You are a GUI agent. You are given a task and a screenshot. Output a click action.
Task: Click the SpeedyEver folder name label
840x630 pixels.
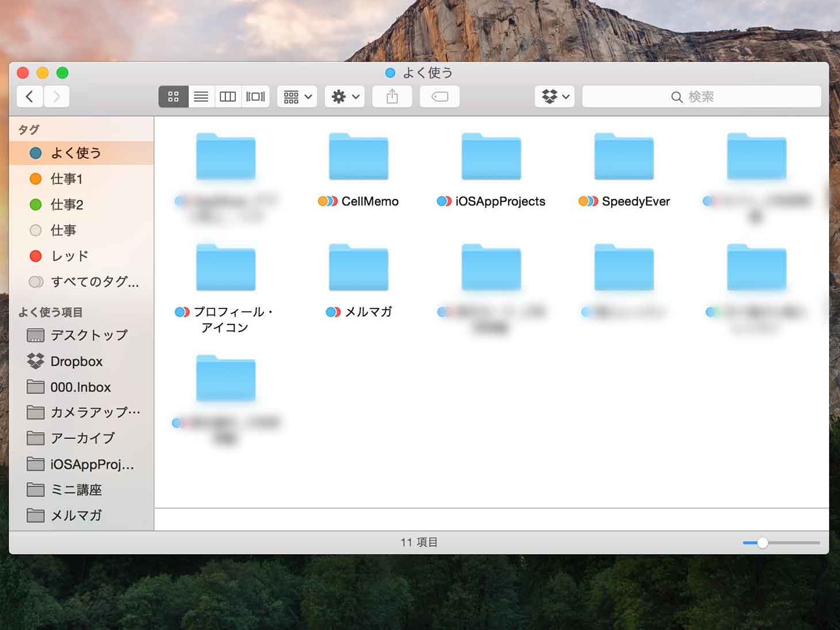(636, 201)
